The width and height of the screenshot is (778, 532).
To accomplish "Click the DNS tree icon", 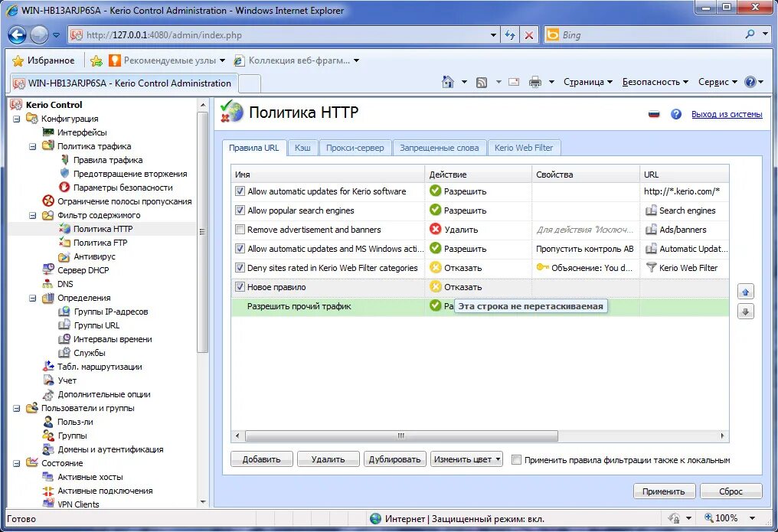I will [48, 283].
